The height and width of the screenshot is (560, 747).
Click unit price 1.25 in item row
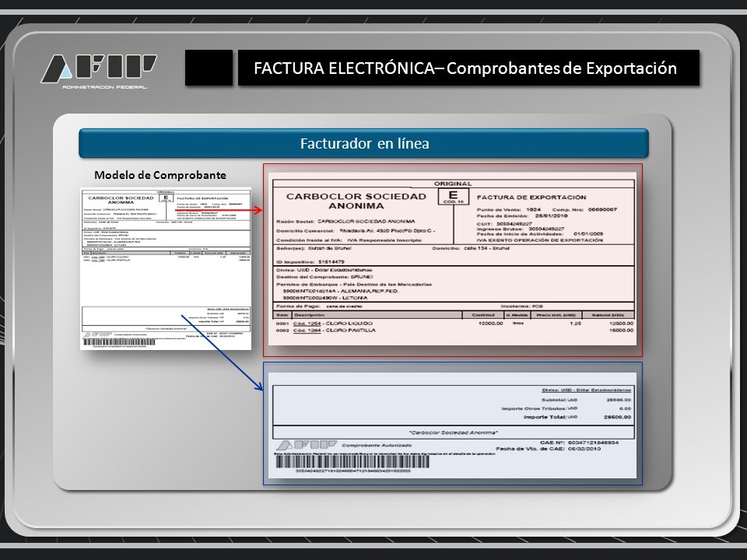(x=576, y=324)
